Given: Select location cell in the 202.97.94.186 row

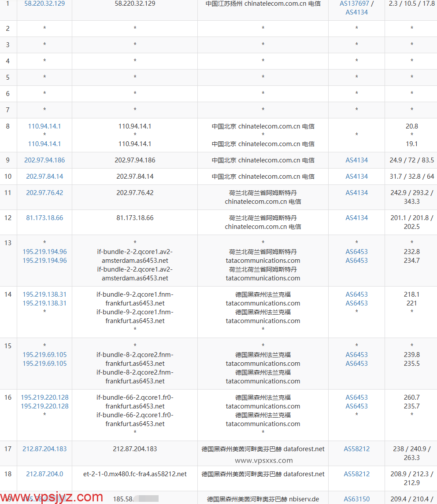Looking at the screenshot, I should (x=263, y=160).
